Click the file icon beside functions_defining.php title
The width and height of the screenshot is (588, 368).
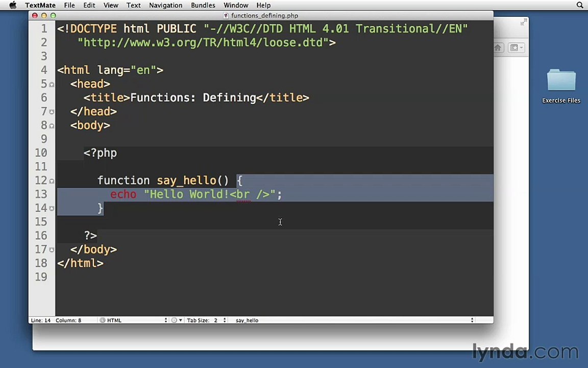point(226,16)
